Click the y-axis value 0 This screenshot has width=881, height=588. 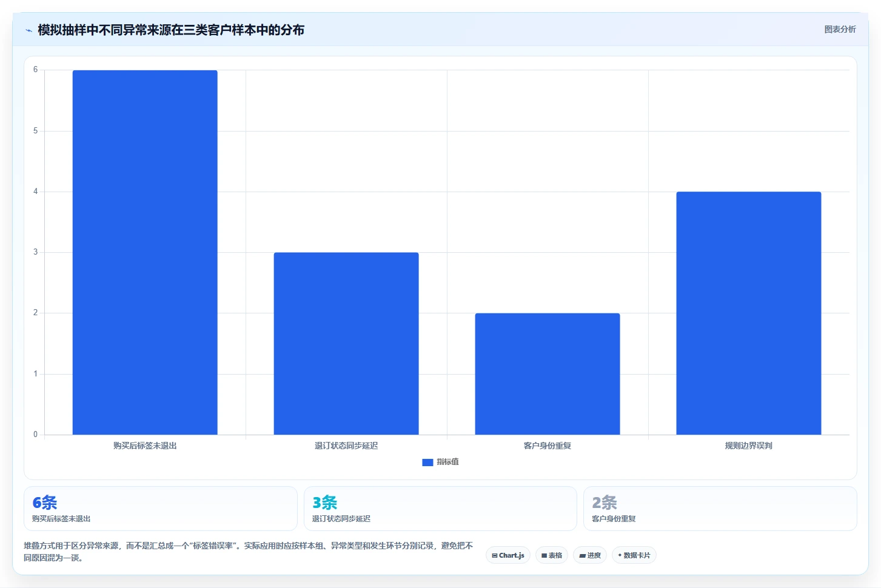coord(35,435)
